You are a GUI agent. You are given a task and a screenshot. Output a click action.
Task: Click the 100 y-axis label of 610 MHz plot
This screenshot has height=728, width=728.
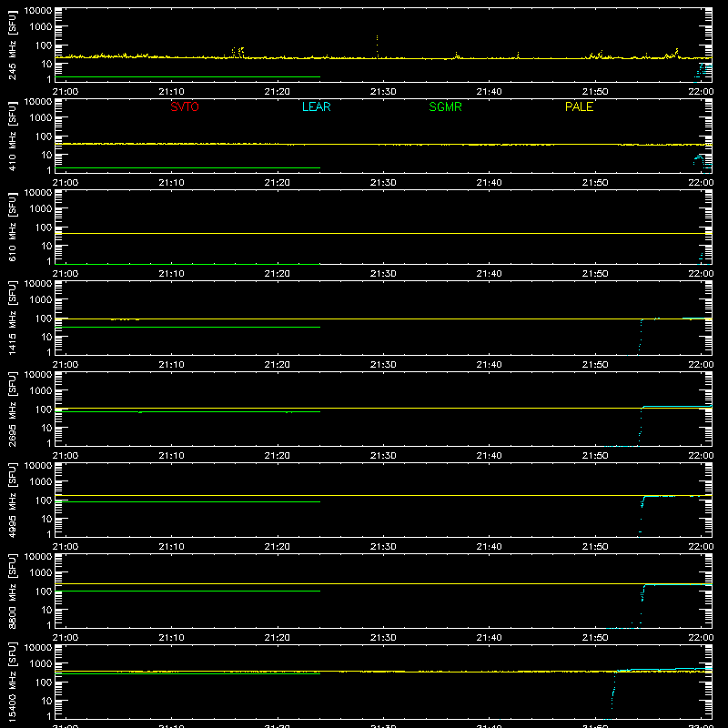pyautogui.click(x=44, y=227)
